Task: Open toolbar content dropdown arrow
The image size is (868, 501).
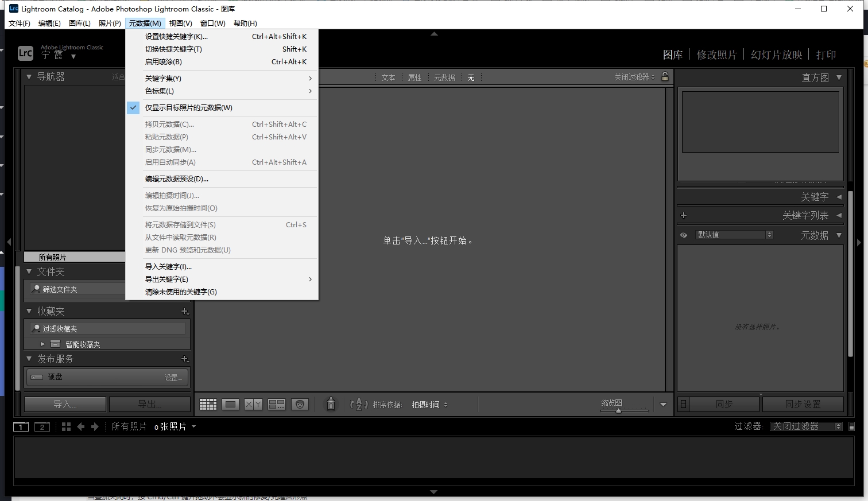Action: [x=663, y=405]
